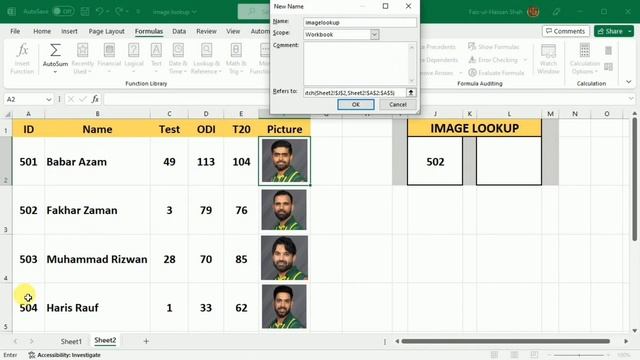Image resolution: width=640 pixels, height=360 pixels.
Task: Select Babar Azam picture
Action: click(284, 161)
